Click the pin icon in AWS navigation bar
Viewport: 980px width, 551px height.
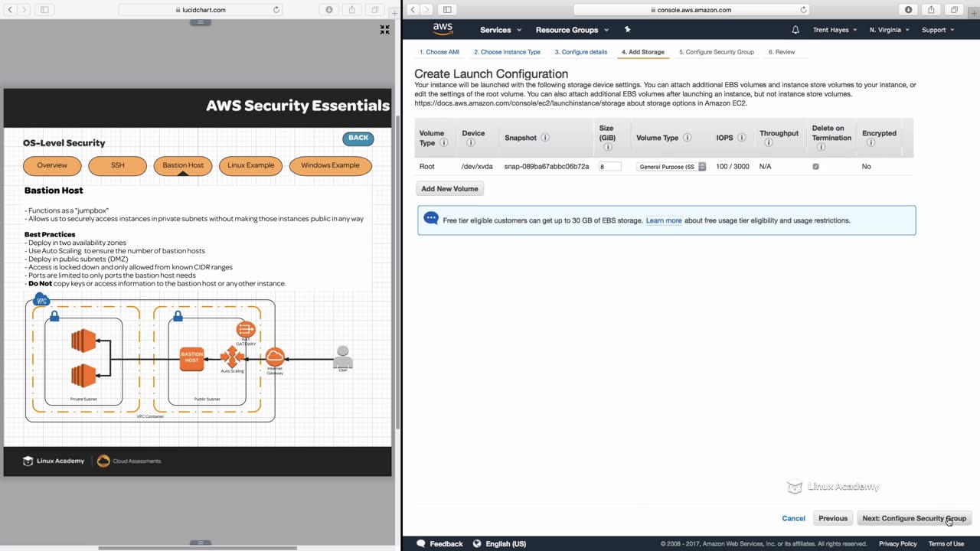pyautogui.click(x=627, y=30)
